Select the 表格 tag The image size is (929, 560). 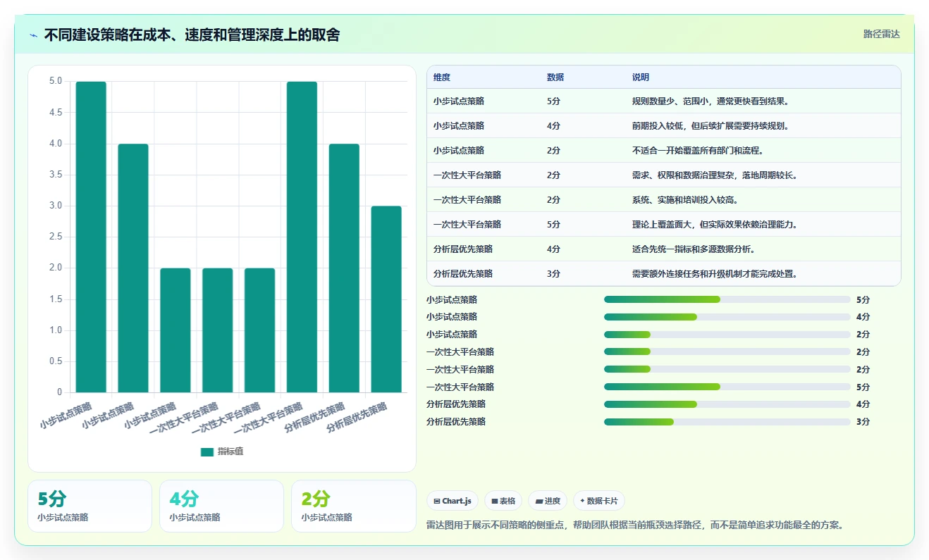(503, 501)
